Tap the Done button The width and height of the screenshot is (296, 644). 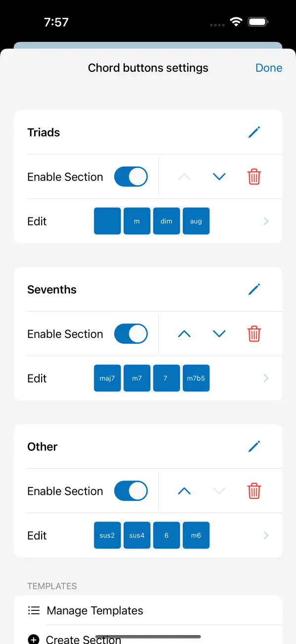coord(269,68)
